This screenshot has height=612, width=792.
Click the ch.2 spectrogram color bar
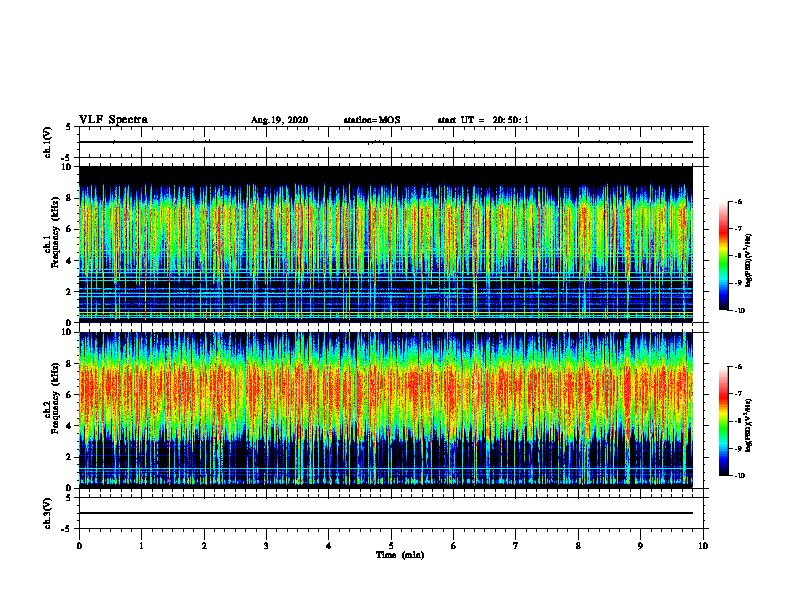pos(724,421)
